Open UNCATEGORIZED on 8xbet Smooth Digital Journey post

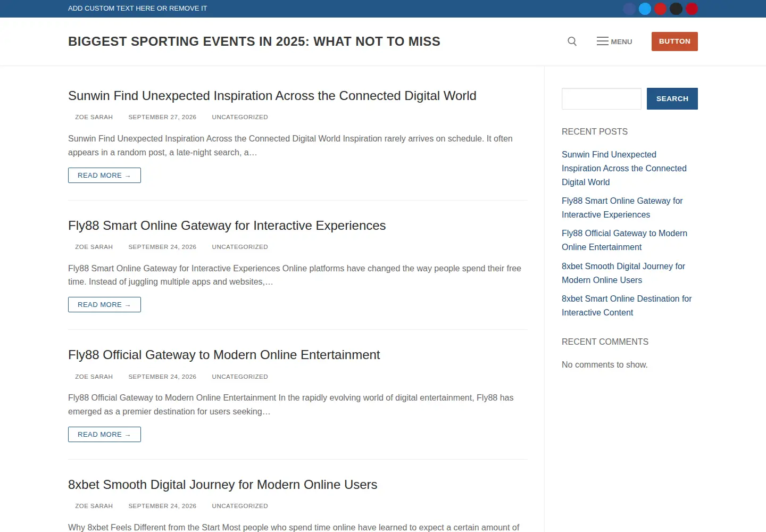(x=240, y=506)
